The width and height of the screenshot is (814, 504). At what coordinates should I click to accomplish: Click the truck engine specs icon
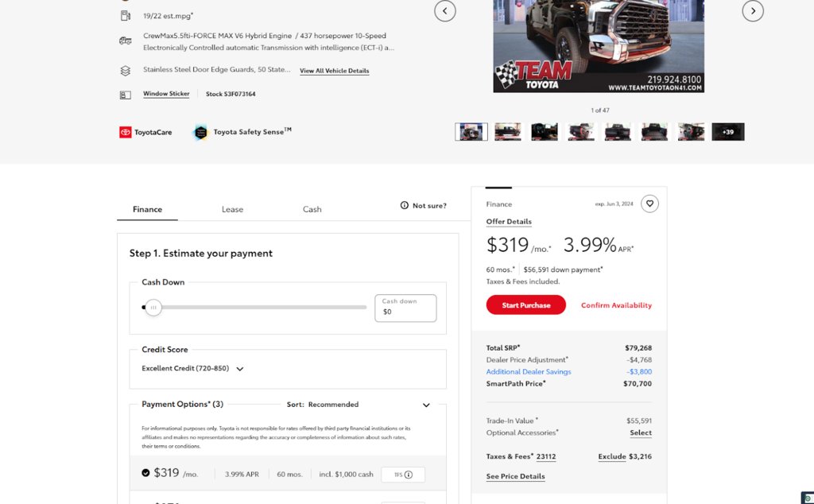coord(125,41)
